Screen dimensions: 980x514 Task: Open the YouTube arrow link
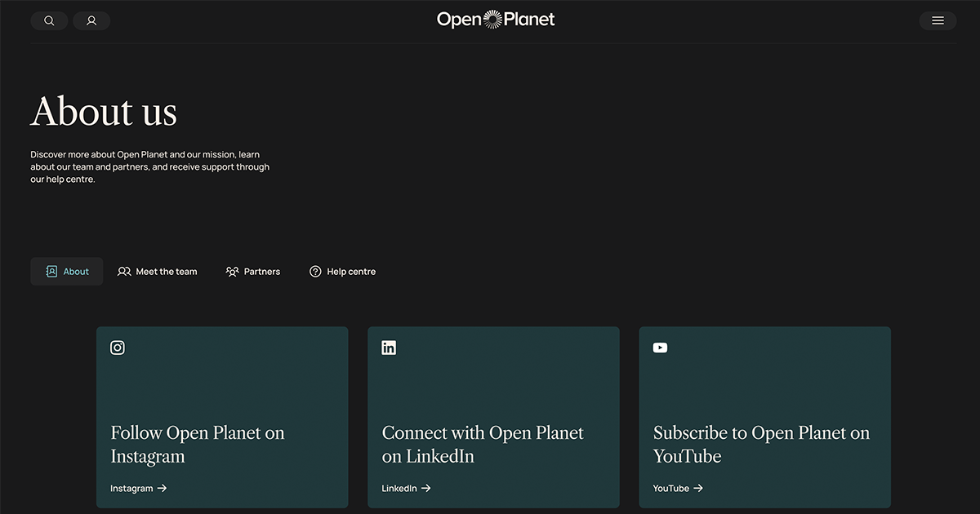coord(678,488)
